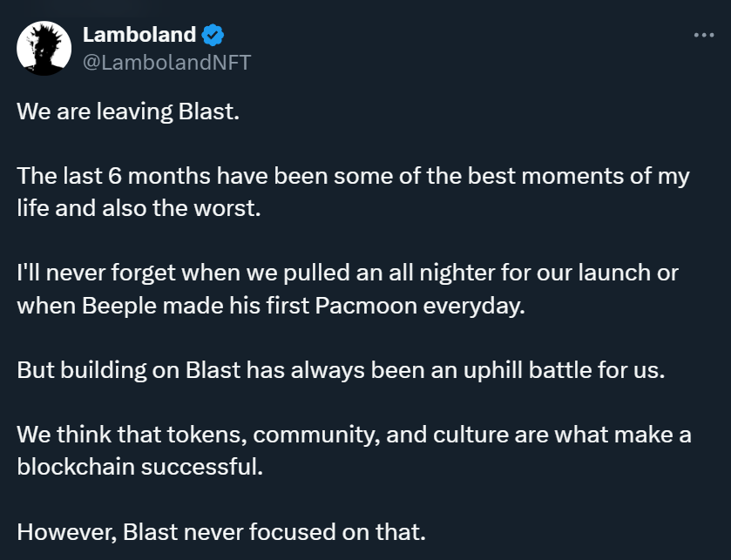731x560 pixels.
Task: Select the phrase "life and also the worst."
Action: [139, 209]
